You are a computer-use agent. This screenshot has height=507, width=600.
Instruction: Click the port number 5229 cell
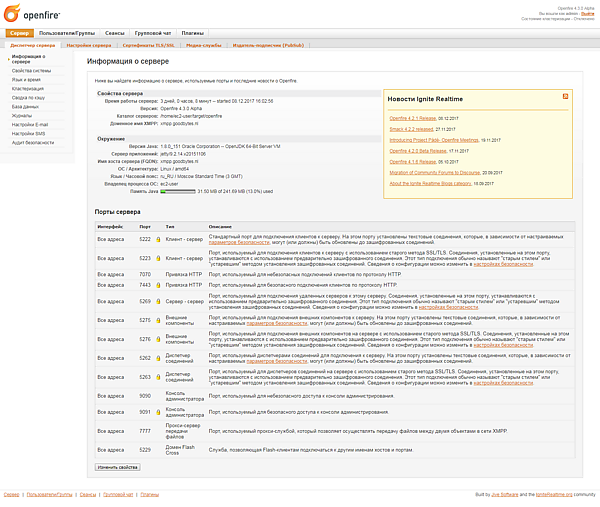click(145, 450)
